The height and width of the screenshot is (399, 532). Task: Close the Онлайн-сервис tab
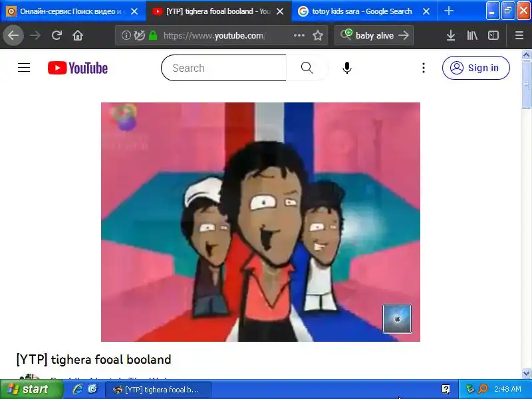coord(134,11)
